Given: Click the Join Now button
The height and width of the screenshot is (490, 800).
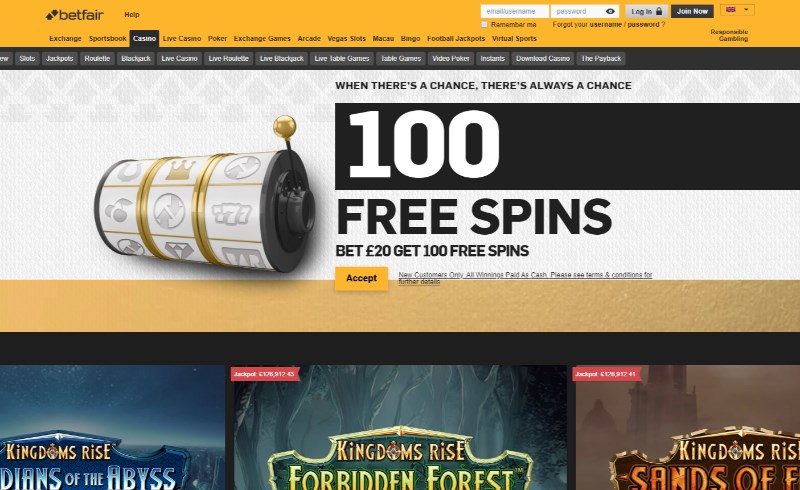Looking at the screenshot, I should click(692, 11).
